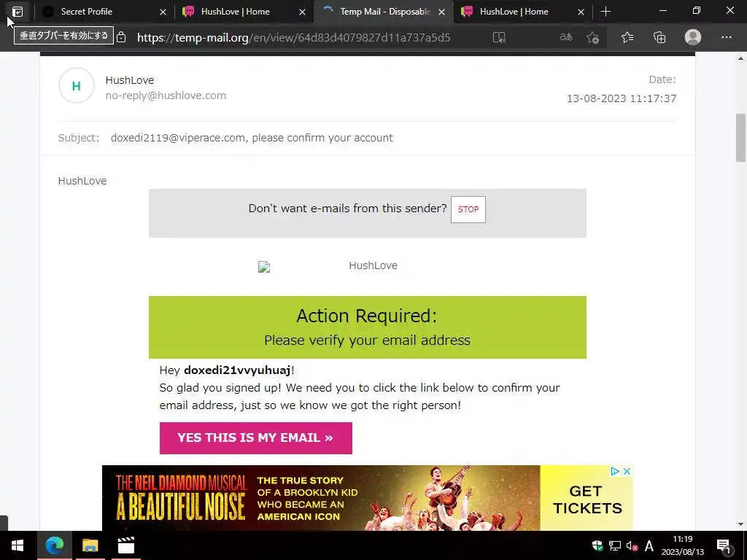Switch to the last HushLove | Home tab
The width and height of the screenshot is (747, 560).
522,12
